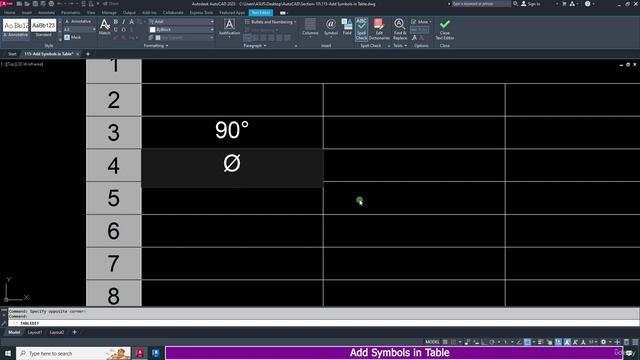The image size is (640, 360).
Task: Open the ByBlock text color dropdown
Action: pos(181,29)
